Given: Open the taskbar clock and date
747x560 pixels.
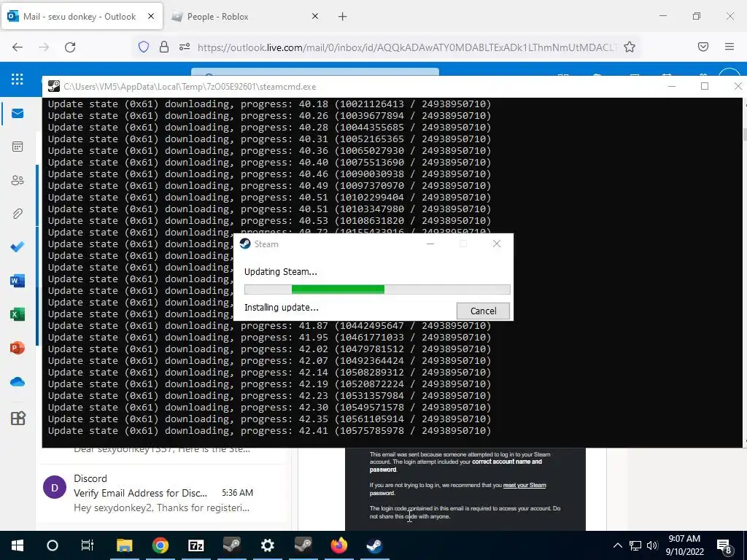Looking at the screenshot, I should (684, 545).
